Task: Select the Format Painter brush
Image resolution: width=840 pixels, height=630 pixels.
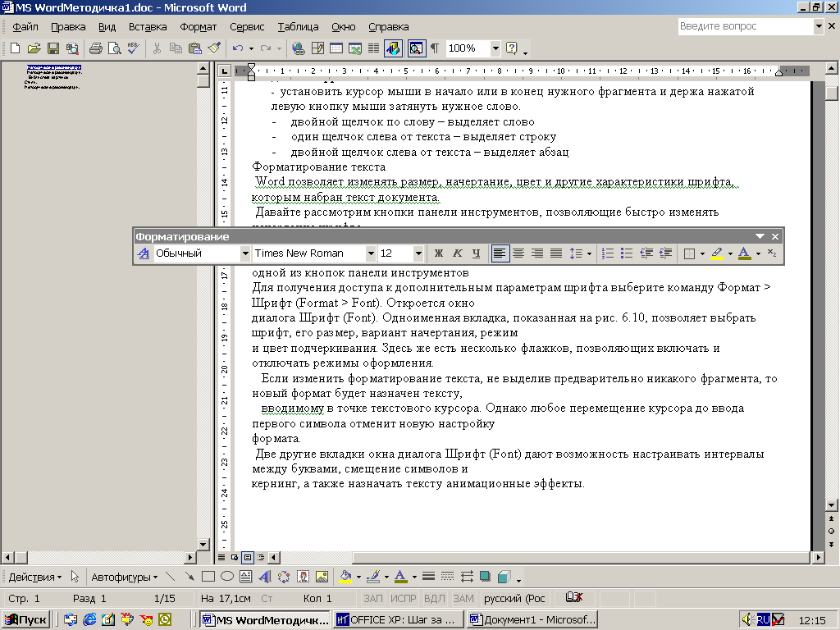Action: click(x=214, y=48)
